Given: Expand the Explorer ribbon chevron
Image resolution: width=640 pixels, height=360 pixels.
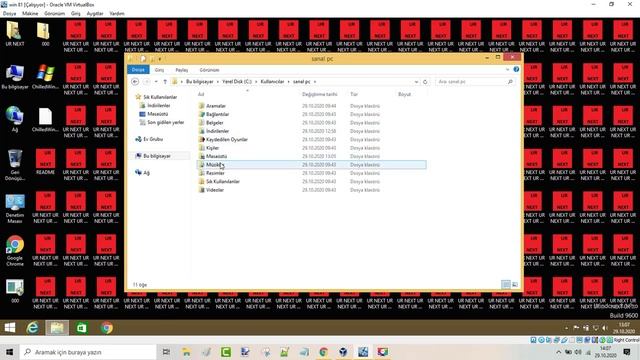Looking at the screenshot, I should point(507,69).
